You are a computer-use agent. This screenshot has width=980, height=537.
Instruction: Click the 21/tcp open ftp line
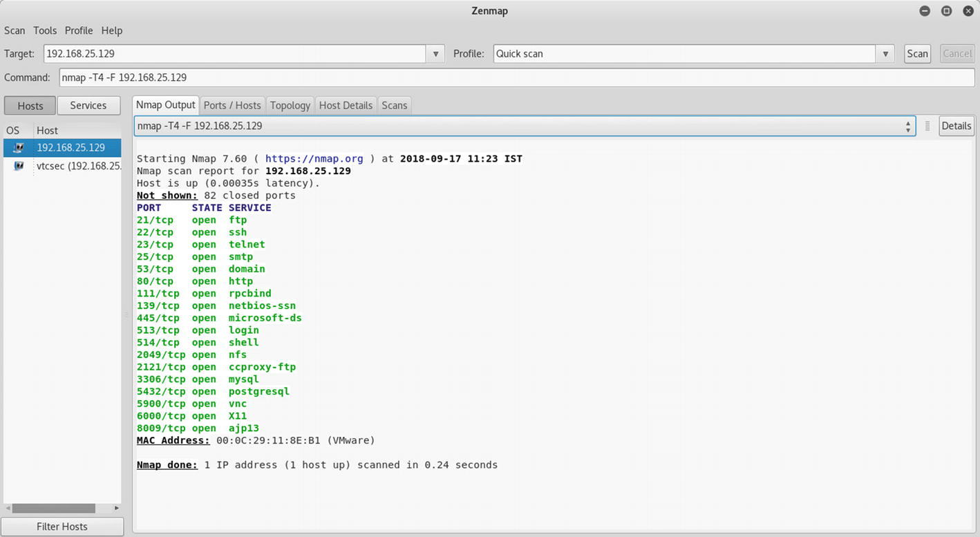pos(192,220)
